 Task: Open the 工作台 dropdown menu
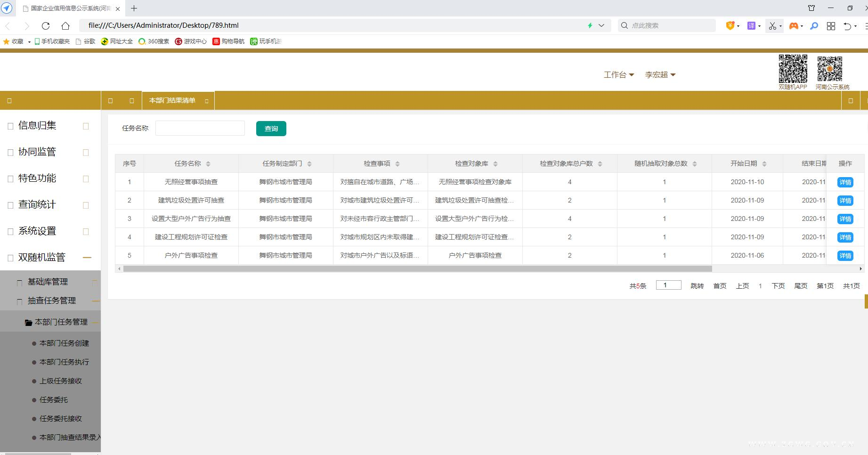point(619,75)
